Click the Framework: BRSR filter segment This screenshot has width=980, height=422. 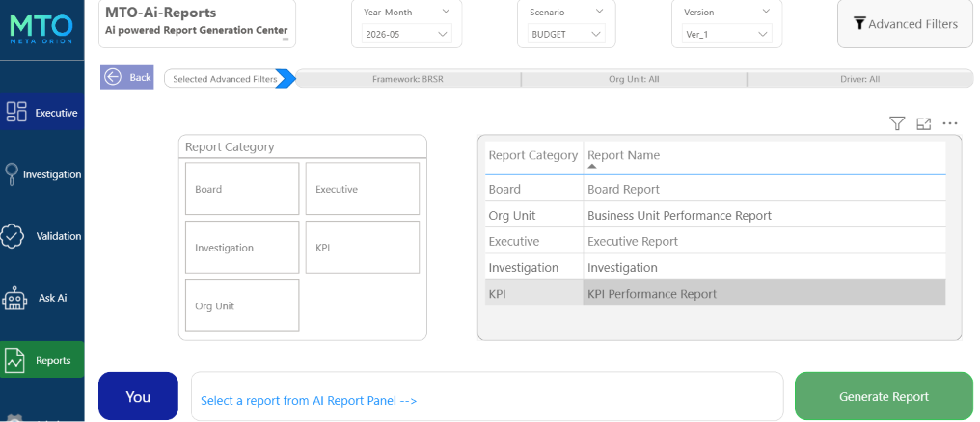pyautogui.click(x=408, y=79)
